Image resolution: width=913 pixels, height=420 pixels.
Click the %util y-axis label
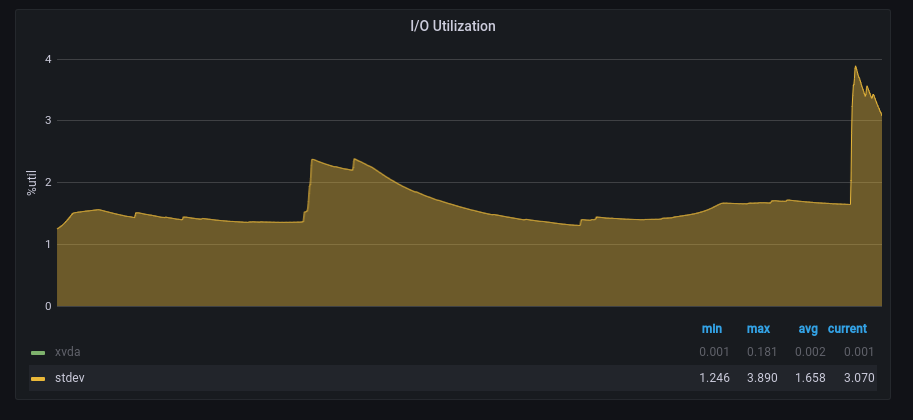pos(31,182)
